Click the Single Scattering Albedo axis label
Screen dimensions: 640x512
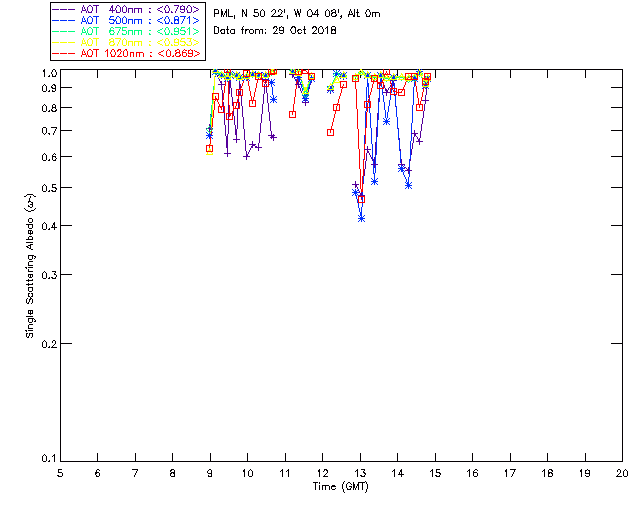coord(30,266)
